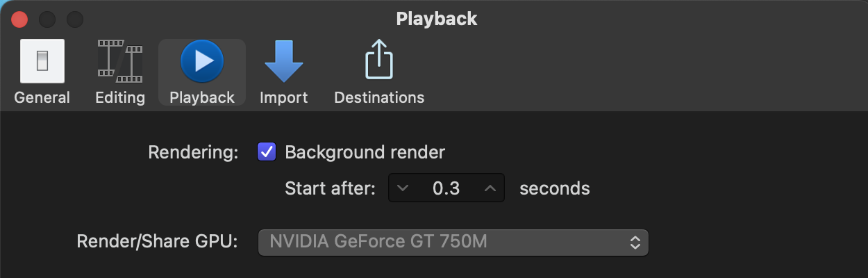Open the Render/Share GPU dropdown
The width and height of the screenshot is (868, 278).
point(453,243)
